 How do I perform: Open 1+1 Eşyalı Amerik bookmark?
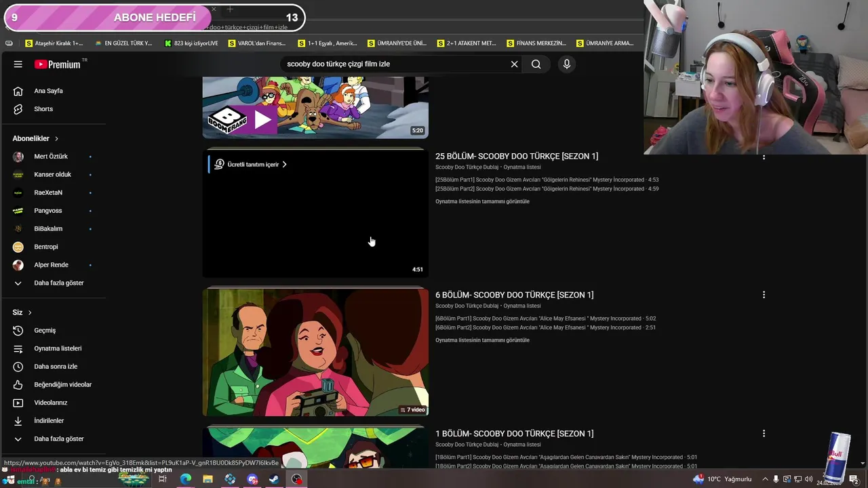[328, 43]
